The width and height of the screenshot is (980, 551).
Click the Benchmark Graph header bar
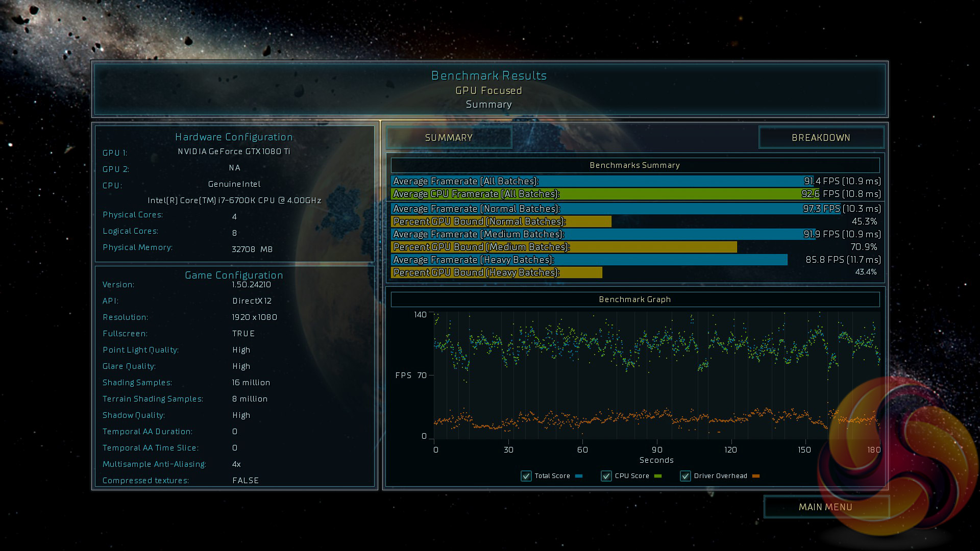pos(635,299)
